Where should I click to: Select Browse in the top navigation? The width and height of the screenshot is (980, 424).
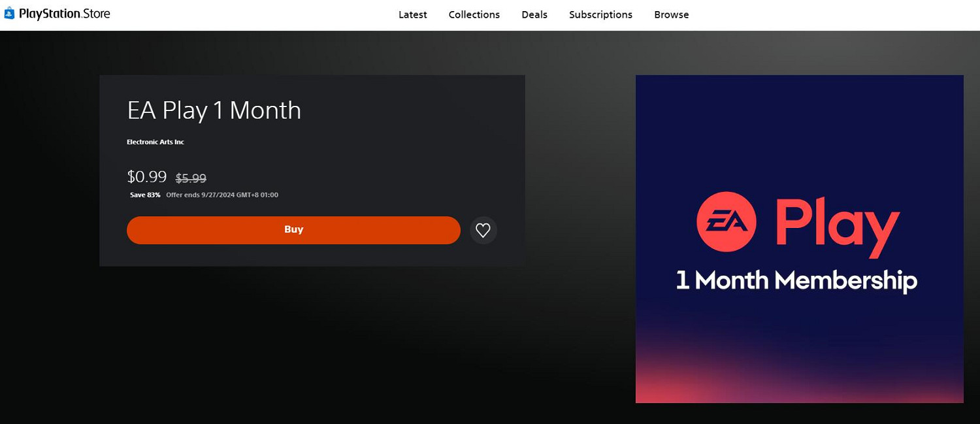[x=671, y=14]
